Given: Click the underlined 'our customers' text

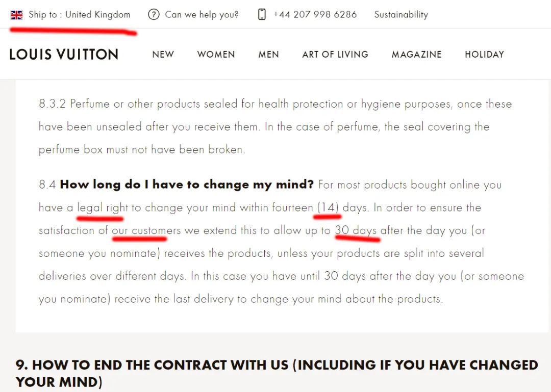Looking at the screenshot, I should [146, 230].
